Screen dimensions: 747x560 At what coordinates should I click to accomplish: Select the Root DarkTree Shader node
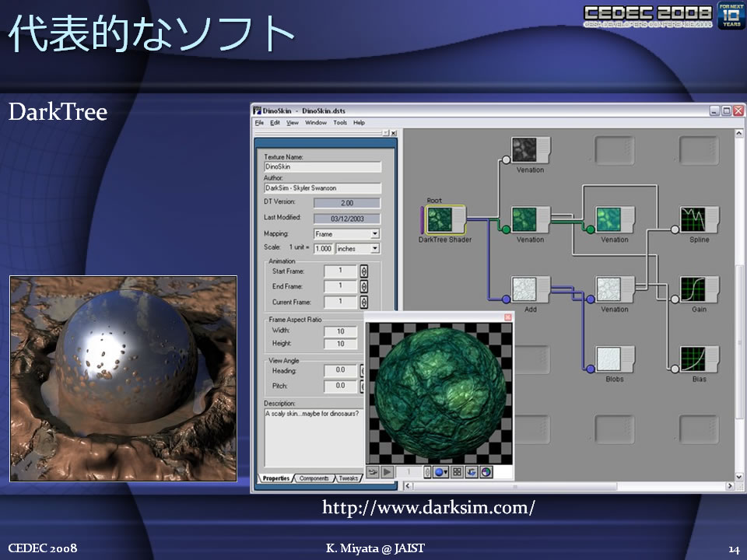point(445,219)
